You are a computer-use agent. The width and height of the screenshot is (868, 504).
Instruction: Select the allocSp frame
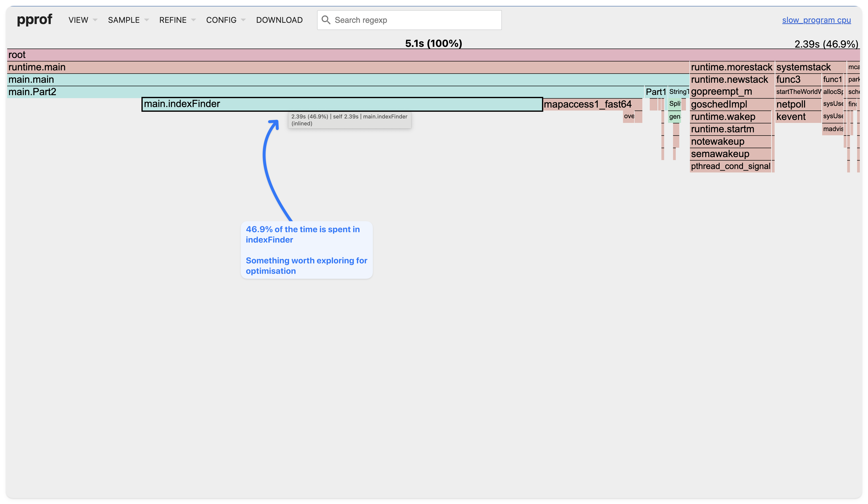tap(833, 92)
